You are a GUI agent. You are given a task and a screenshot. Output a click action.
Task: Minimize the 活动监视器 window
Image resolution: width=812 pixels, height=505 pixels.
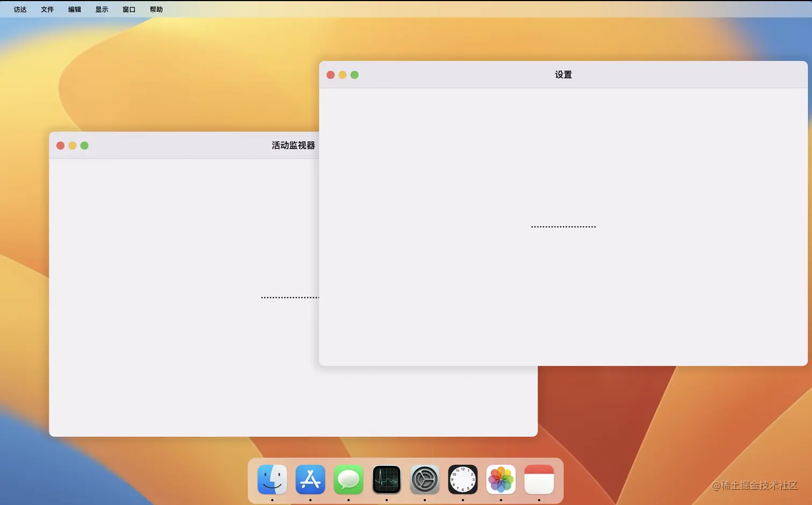coord(73,145)
